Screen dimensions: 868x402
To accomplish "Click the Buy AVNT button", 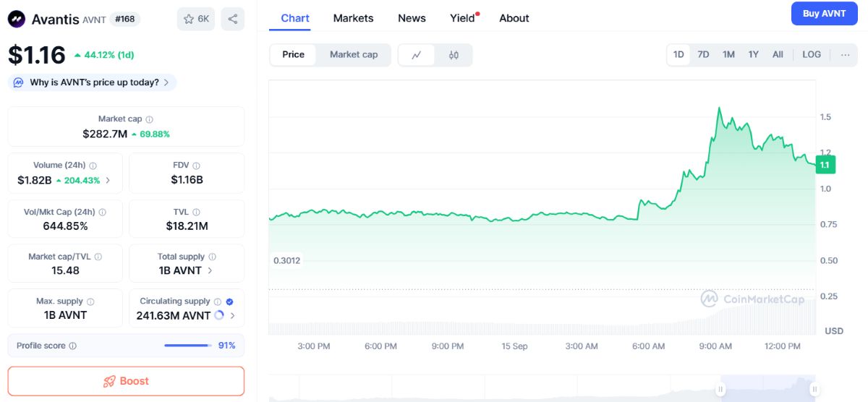I will point(824,14).
